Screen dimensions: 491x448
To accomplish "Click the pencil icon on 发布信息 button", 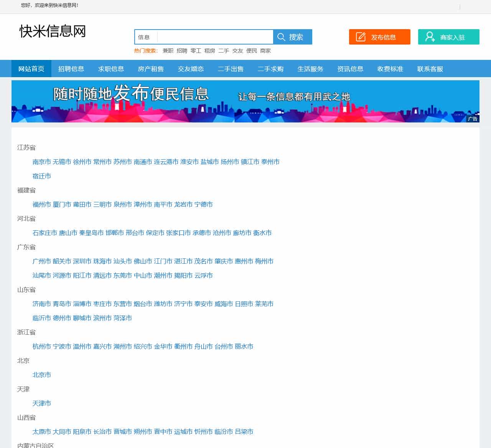I will pos(361,36).
